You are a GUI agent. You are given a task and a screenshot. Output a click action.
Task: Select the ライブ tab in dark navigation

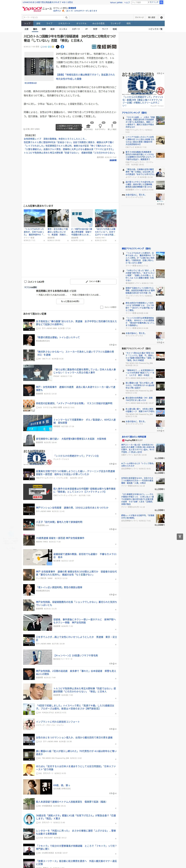49,24
